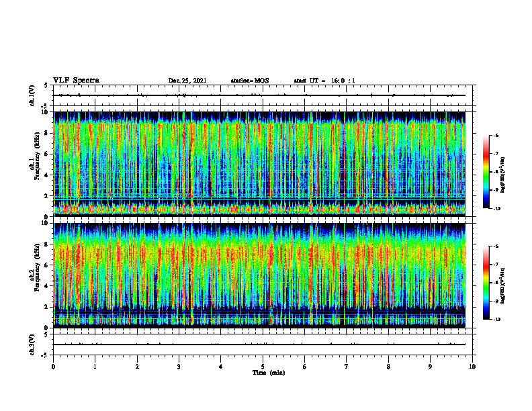The height and width of the screenshot is (411, 532).
Task: Click the 8 kHz tick label on ch.1 axis
Action: 47,133
